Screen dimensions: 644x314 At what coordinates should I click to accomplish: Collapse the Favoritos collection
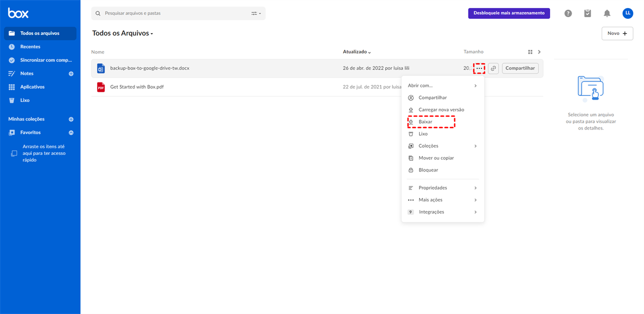[x=71, y=132]
